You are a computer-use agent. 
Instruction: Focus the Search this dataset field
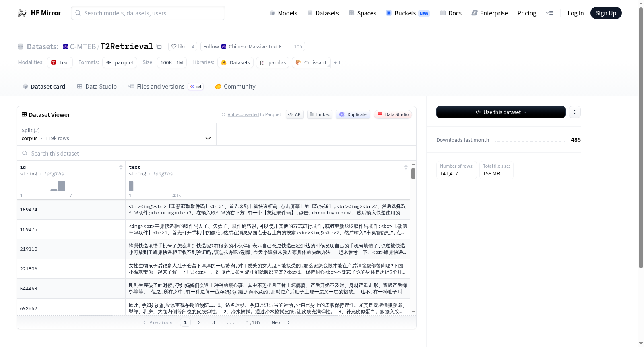pos(217,153)
